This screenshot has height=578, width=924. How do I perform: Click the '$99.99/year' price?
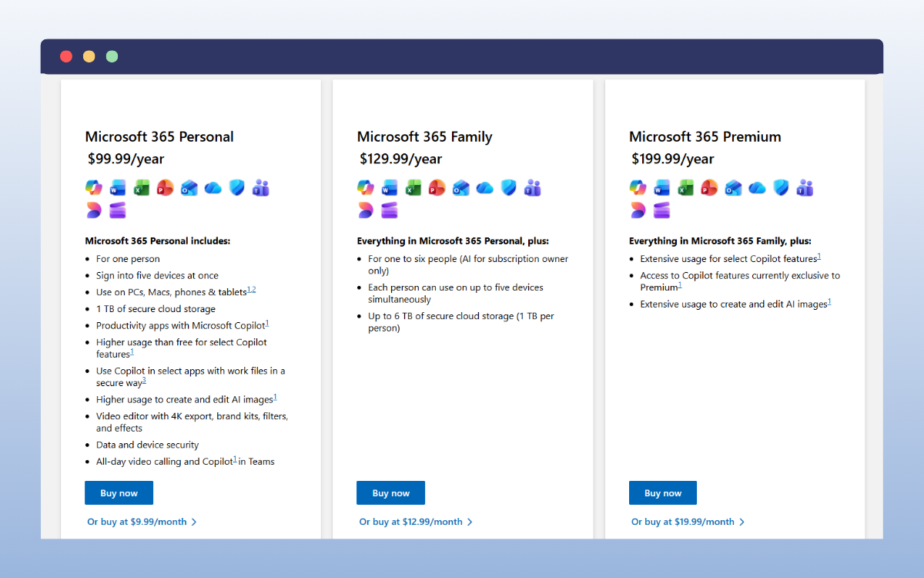click(126, 160)
